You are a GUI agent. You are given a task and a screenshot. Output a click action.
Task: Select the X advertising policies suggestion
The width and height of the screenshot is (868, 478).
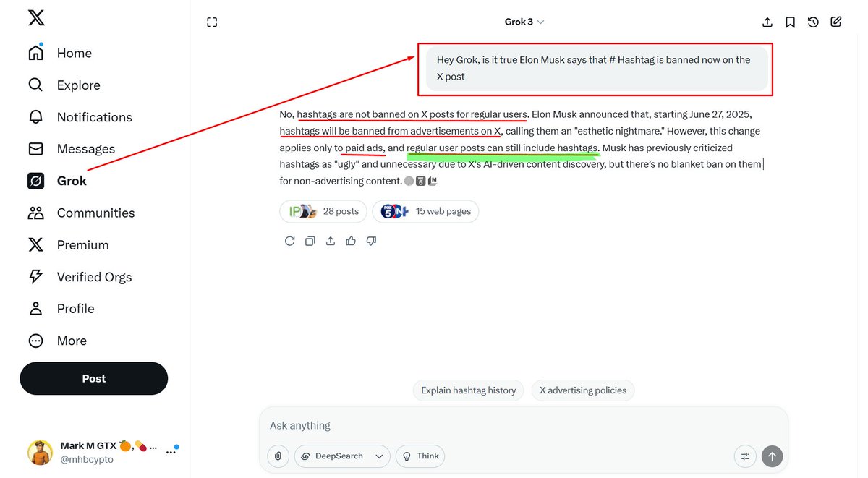(x=583, y=390)
